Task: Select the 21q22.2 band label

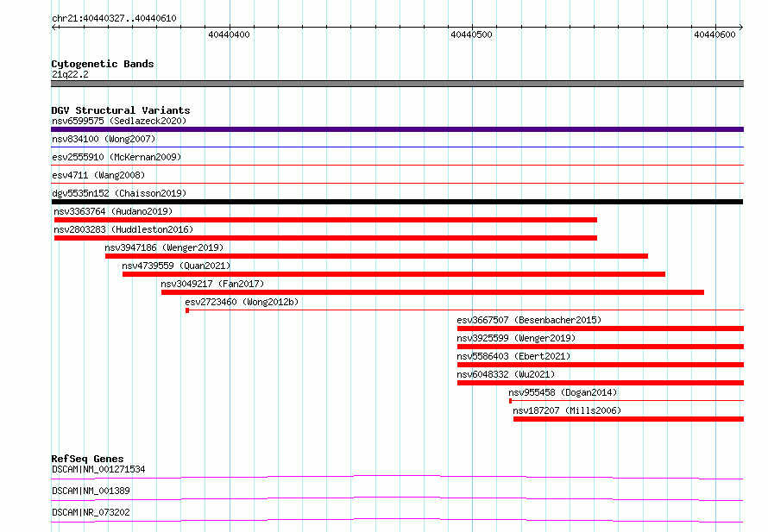Action: (x=70, y=74)
